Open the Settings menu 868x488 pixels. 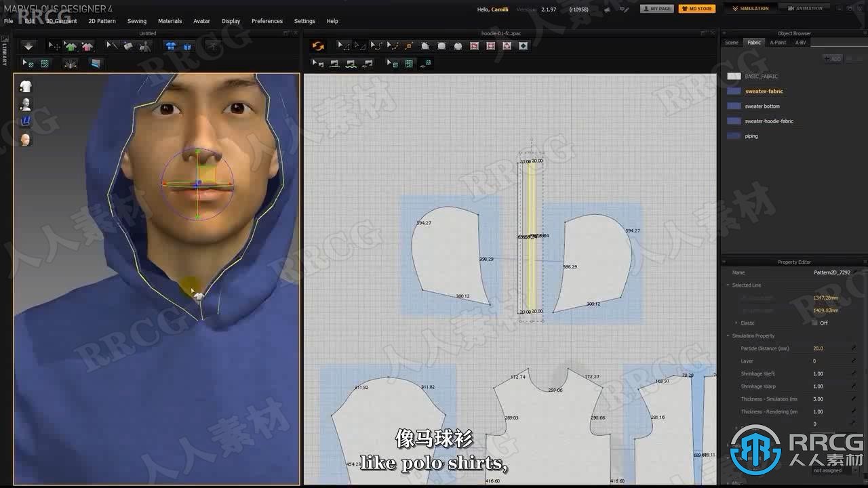(x=304, y=21)
